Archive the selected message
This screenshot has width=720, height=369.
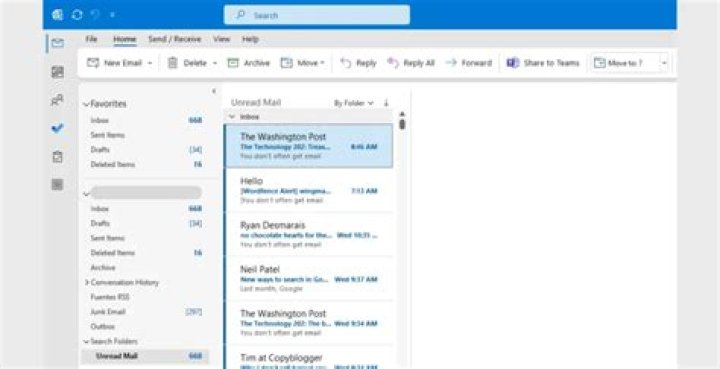248,63
